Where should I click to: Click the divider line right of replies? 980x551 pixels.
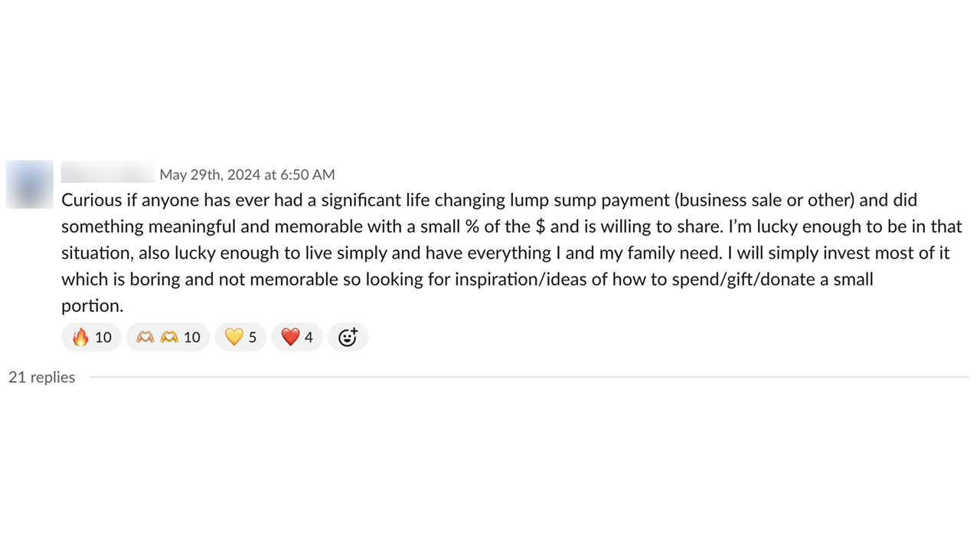click(528, 377)
